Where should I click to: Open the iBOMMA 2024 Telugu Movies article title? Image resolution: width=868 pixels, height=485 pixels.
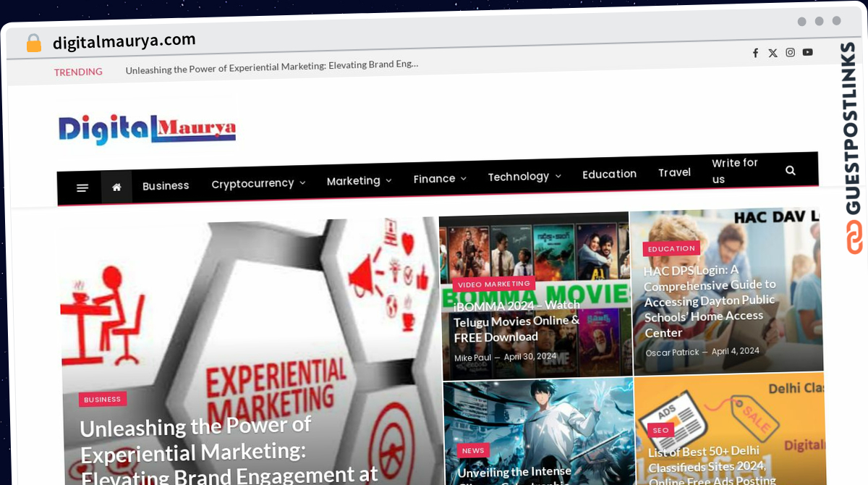tap(516, 321)
